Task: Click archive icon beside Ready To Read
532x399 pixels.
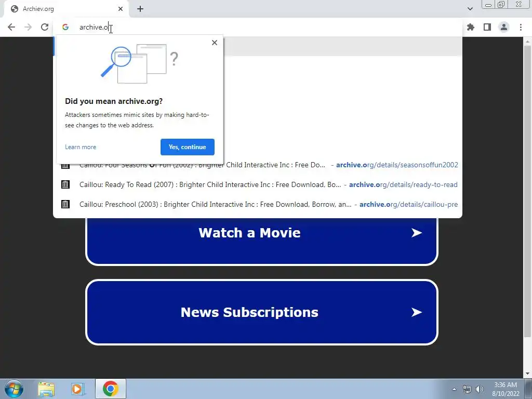Action: tap(65, 184)
